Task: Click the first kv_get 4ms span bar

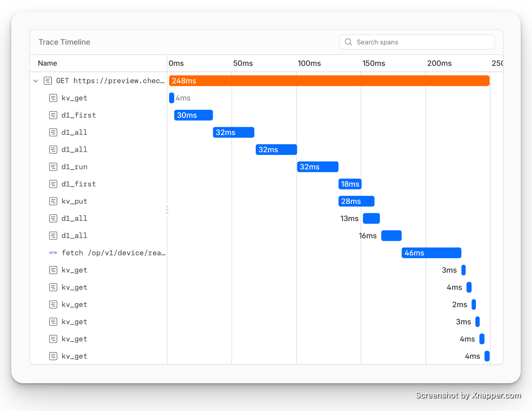Action: [x=171, y=98]
